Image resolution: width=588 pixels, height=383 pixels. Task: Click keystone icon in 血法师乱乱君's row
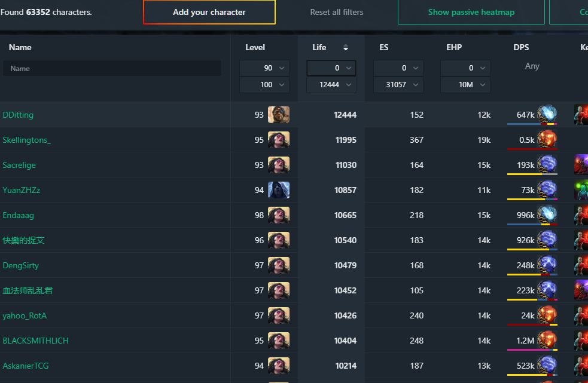tap(581, 290)
